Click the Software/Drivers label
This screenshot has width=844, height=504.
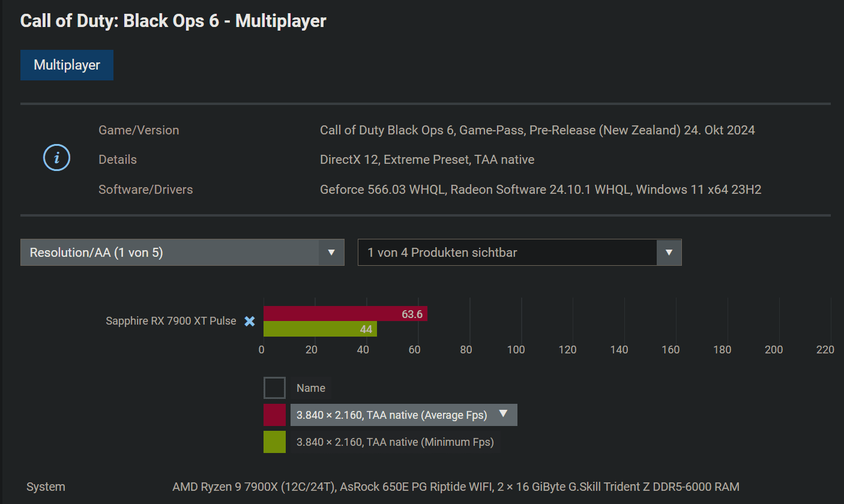146,190
